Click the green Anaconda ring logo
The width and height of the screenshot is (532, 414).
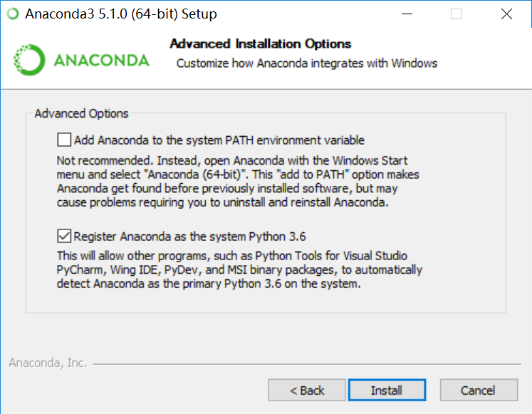29,60
